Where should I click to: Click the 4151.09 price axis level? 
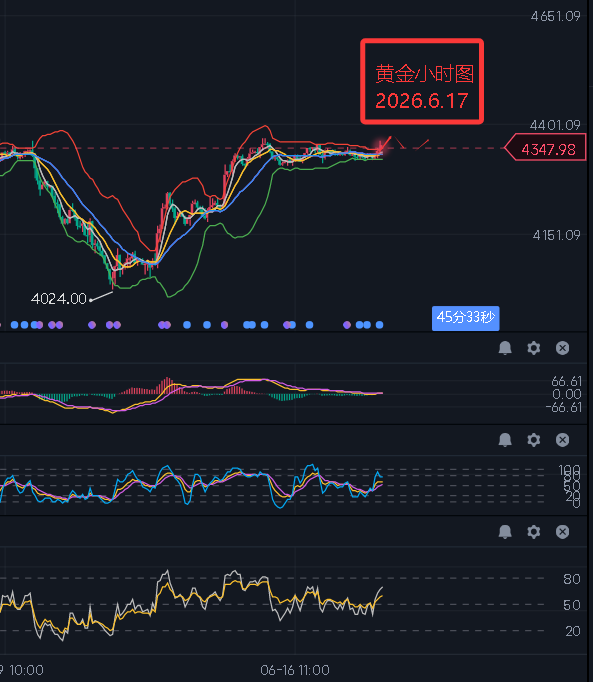[556, 235]
